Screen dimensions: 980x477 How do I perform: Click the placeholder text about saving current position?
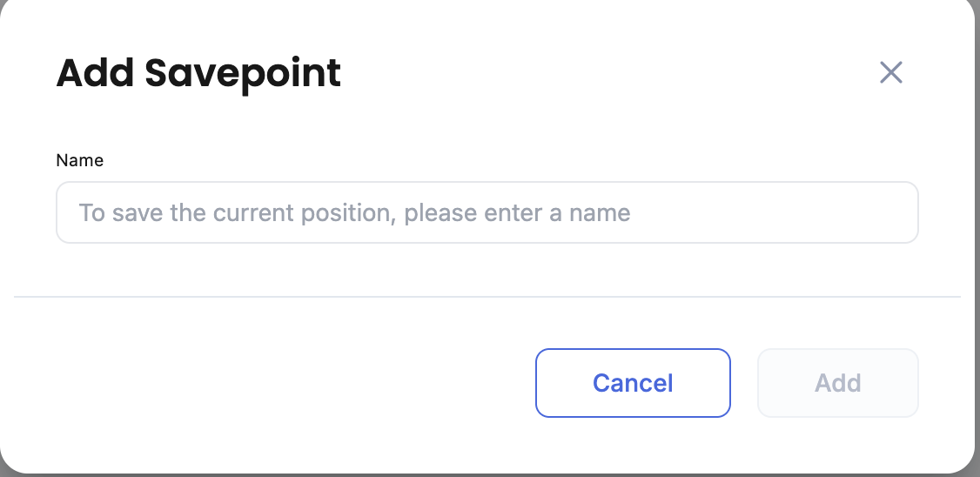(354, 212)
